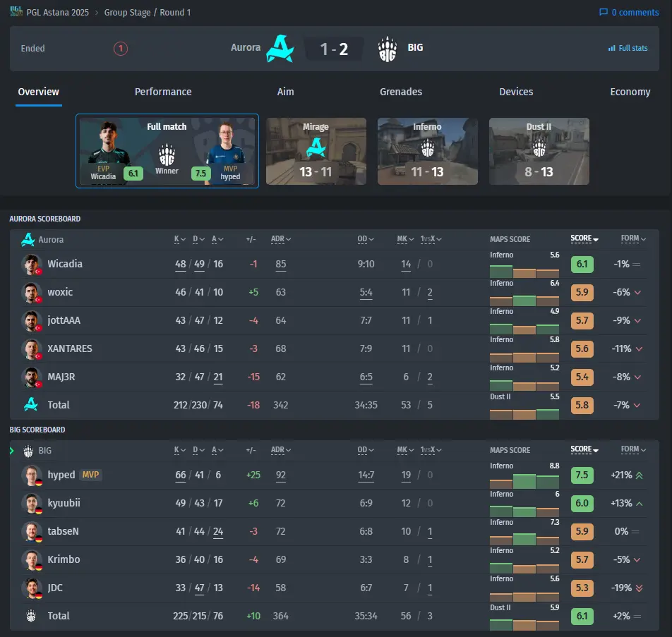Sort Aurora scoreboard by 1vsX column
The image size is (672, 637).
tap(431, 239)
